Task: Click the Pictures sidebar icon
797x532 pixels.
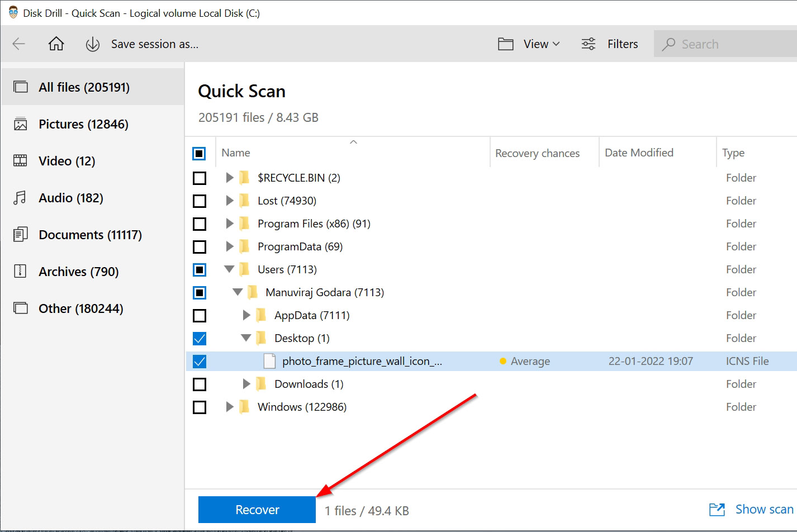Action: 21,124
